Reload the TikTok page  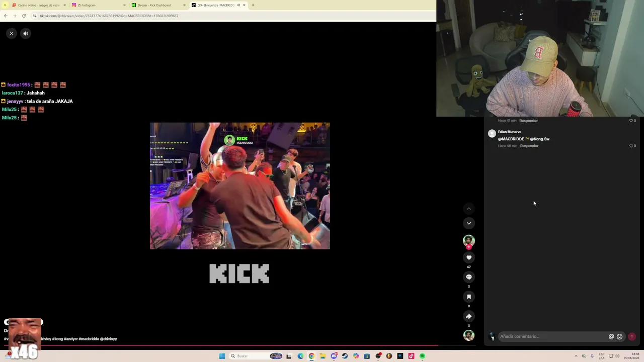click(24, 16)
